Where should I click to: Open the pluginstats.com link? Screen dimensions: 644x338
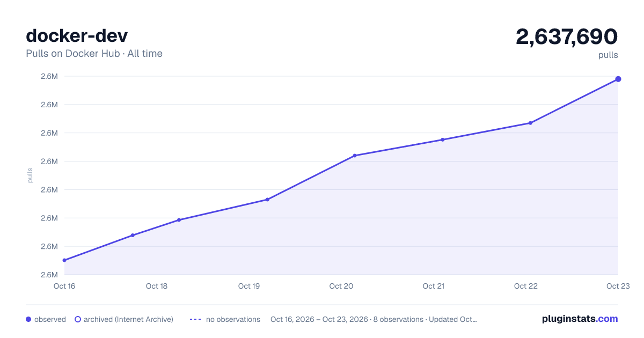(580, 319)
